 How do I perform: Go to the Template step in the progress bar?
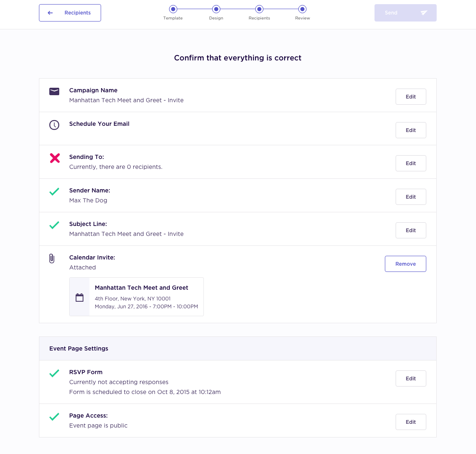[x=173, y=9]
